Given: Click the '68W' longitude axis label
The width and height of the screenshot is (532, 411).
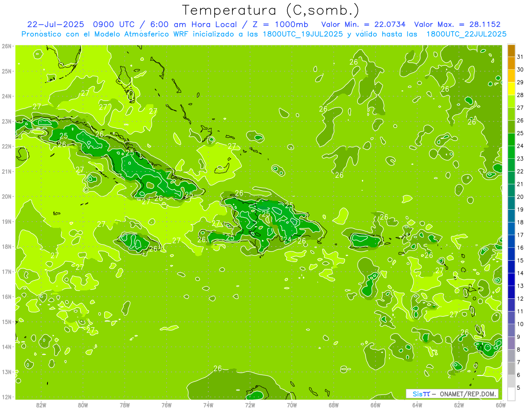Looking at the screenshot, I should click(333, 405).
